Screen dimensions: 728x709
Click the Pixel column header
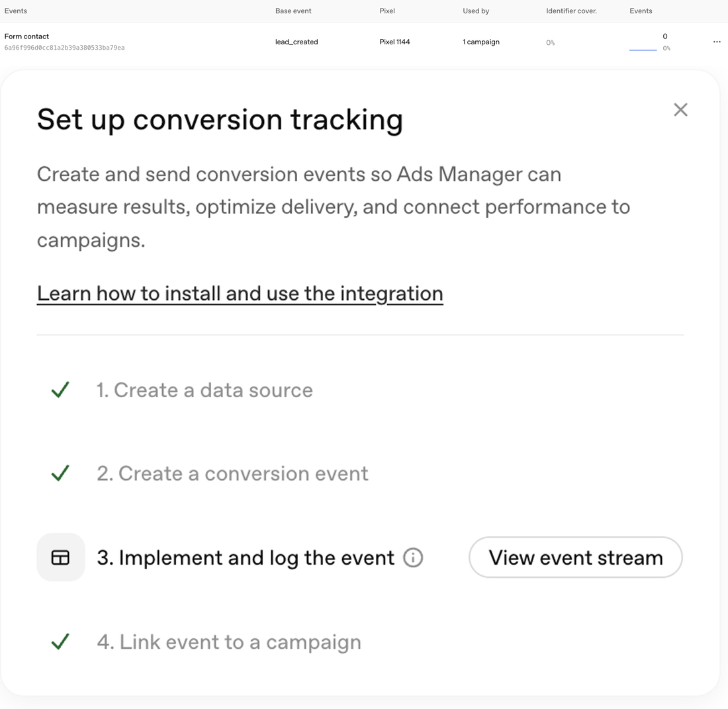[x=387, y=11]
